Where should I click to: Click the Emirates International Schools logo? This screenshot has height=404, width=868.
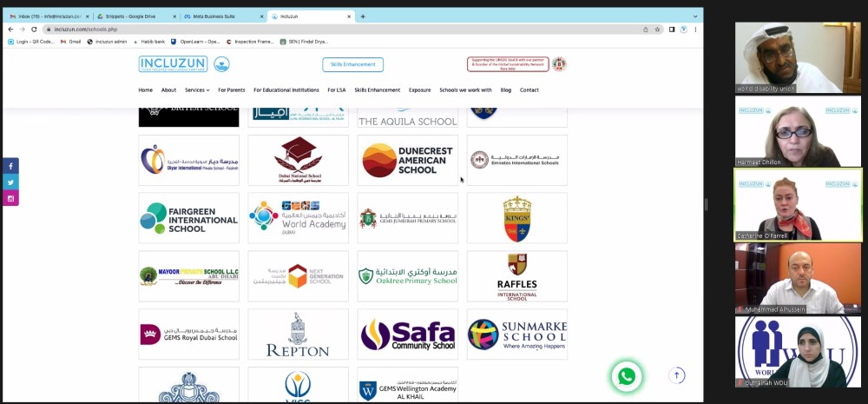click(x=517, y=160)
